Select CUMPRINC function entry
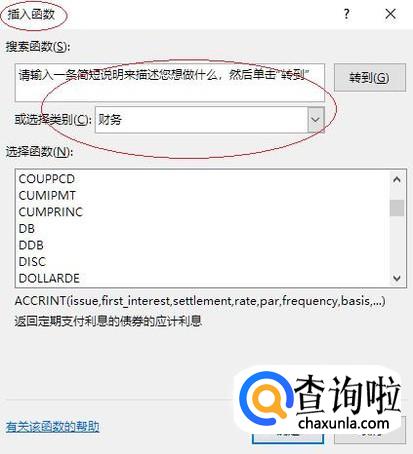 coord(51,212)
